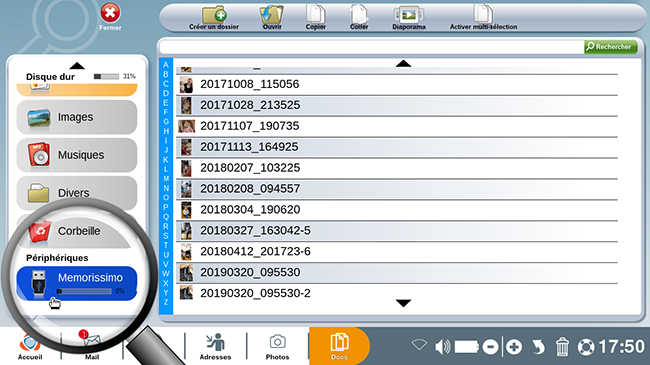The image size is (650, 365).
Task: Click the green Rechercher button
Action: (x=610, y=47)
